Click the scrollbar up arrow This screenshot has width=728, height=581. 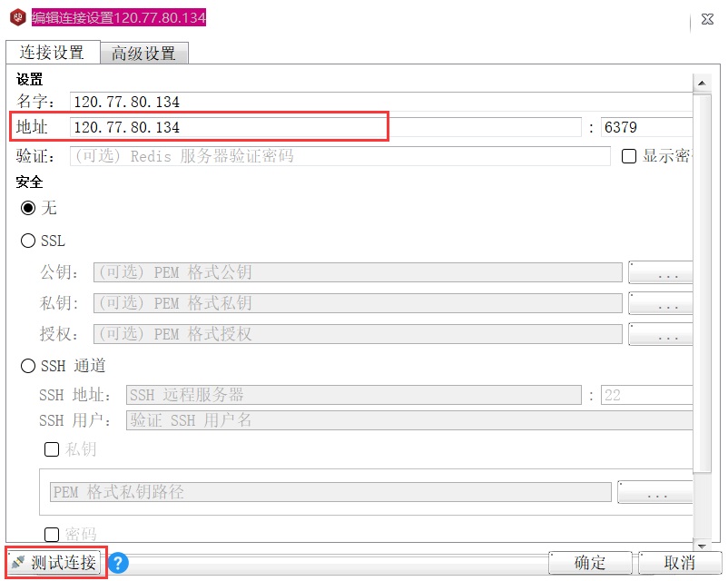point(702,84)
